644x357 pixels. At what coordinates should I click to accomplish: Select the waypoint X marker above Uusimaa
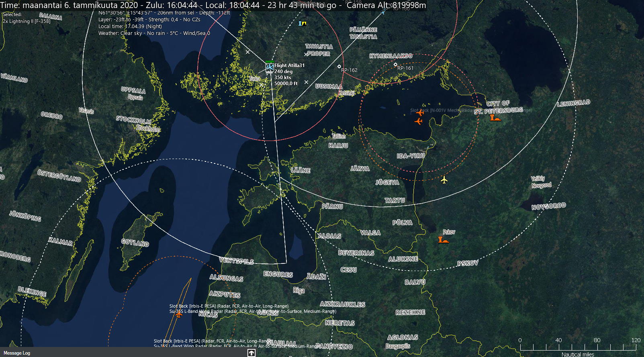click(x=306, y=82)
